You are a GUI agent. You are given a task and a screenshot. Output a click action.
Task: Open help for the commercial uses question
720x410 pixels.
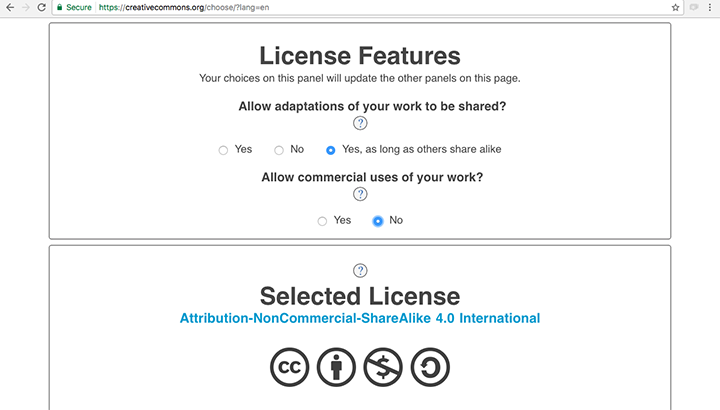tap(360, 194)
